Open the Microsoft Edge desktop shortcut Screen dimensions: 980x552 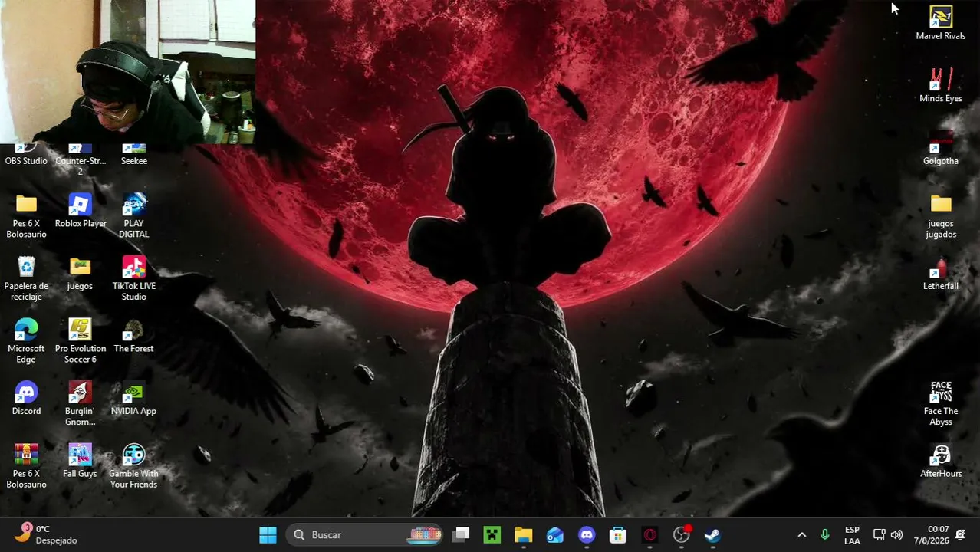(26, 341)
